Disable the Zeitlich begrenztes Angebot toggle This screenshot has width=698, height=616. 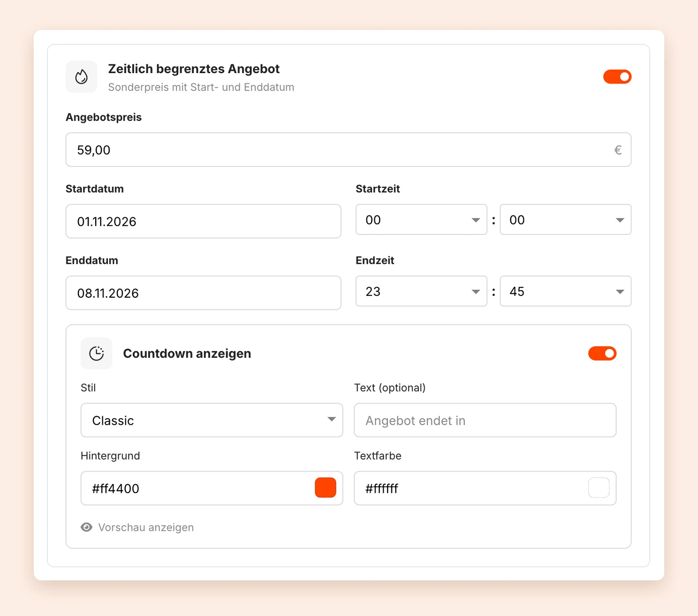(x=617, y=76)
